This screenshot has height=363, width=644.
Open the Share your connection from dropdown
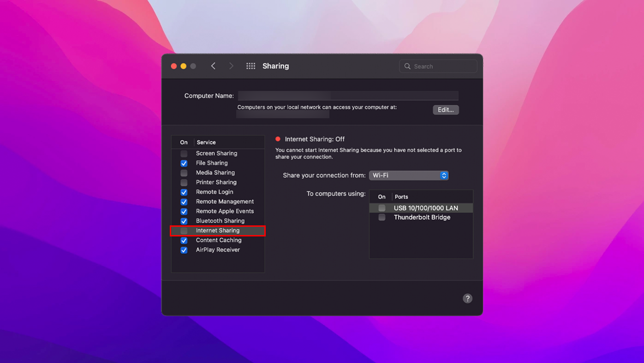point(409,175)
